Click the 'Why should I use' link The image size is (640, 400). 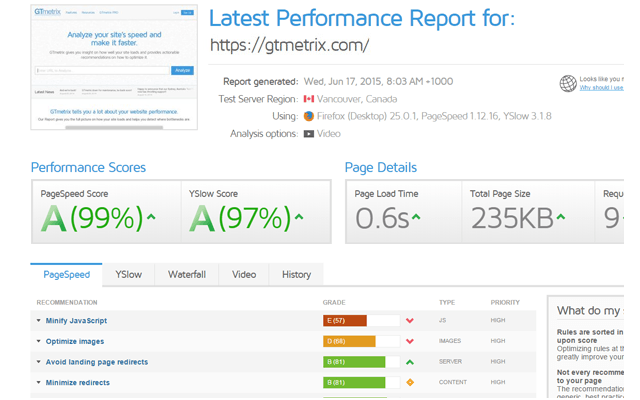click(x=601, y=88)
